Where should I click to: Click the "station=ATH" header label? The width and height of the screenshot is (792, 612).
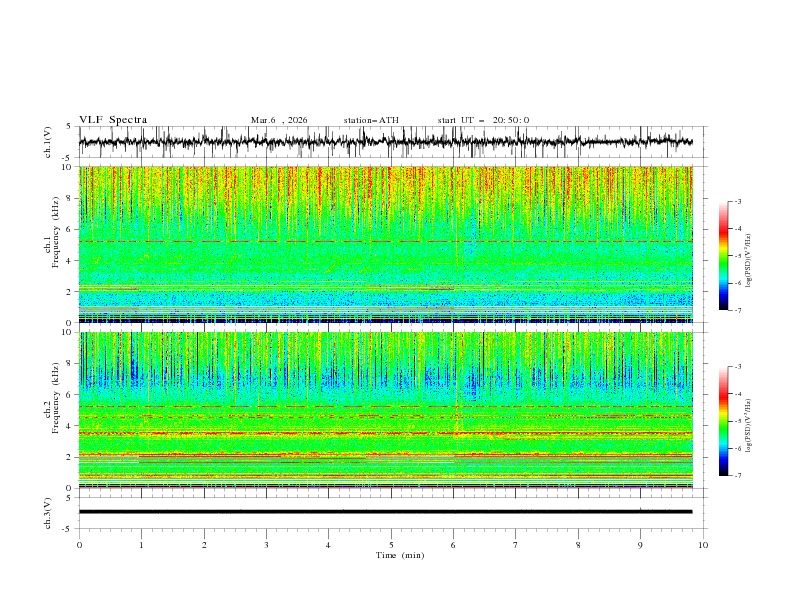pyautogui.click(x=371, y=120)
